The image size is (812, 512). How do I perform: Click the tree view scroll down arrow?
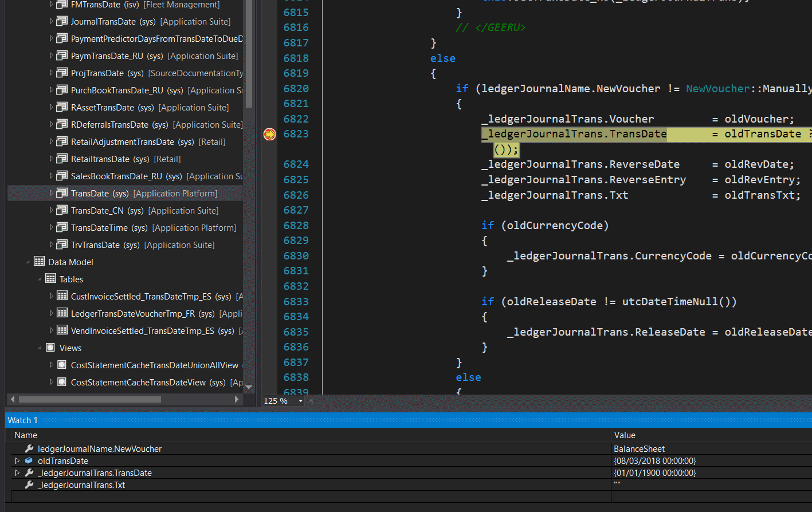[x=249, y=387]
